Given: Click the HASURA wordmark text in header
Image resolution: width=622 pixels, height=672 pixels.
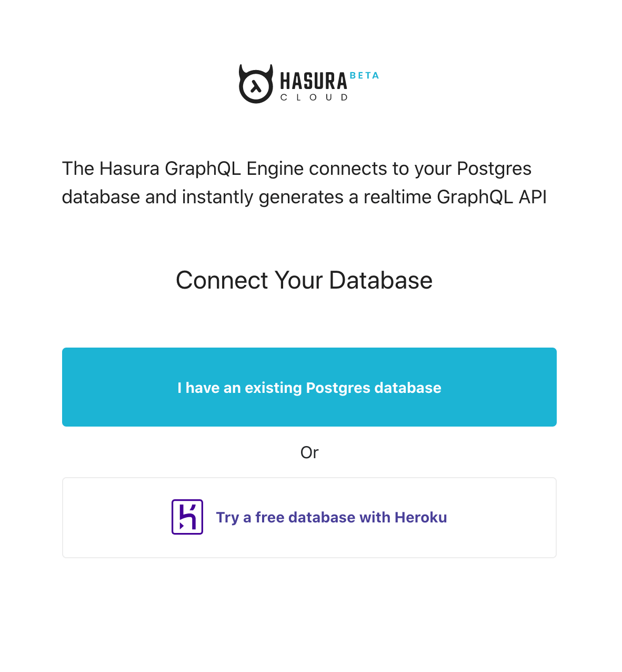Looking at the screenshot, I should tap(314, 82).
